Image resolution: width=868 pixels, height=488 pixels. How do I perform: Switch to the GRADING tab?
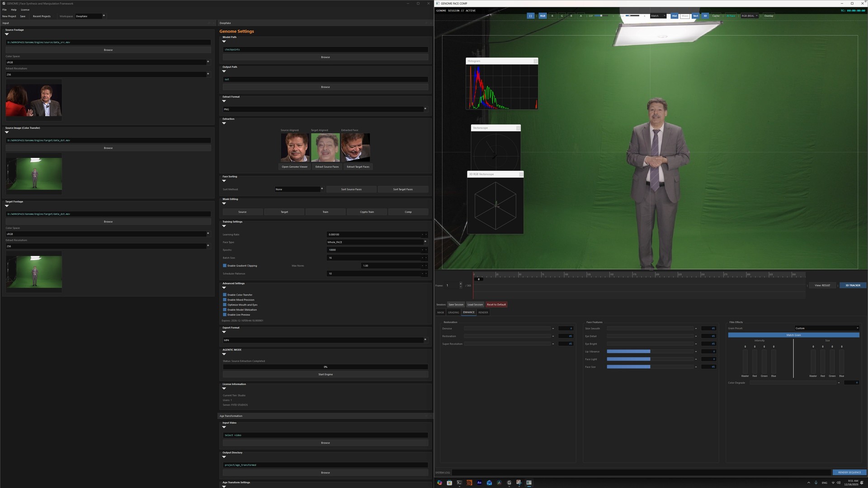point(453,312)
